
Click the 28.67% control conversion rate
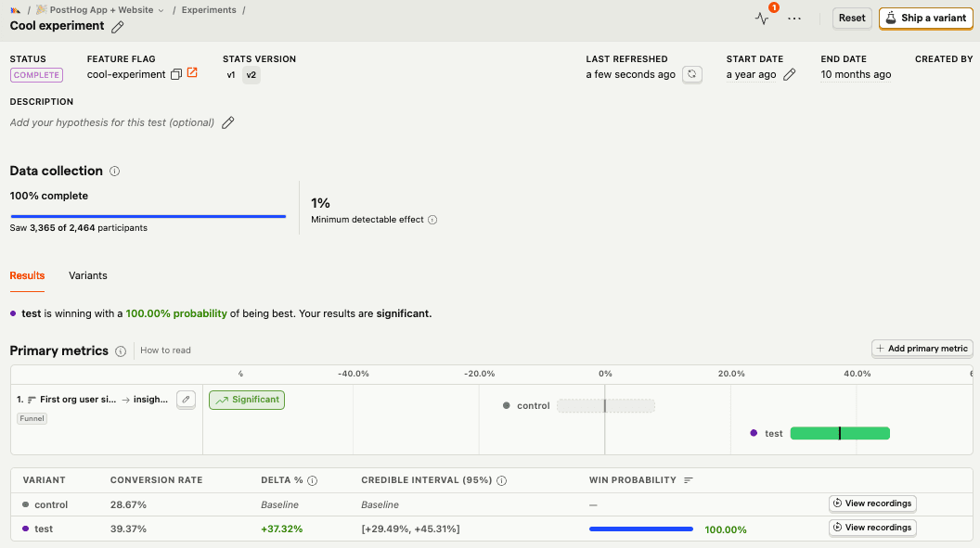tap(128, 504)
